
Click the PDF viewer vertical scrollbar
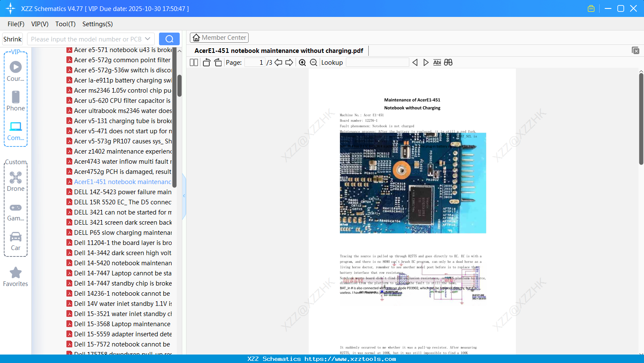(641, 119)
